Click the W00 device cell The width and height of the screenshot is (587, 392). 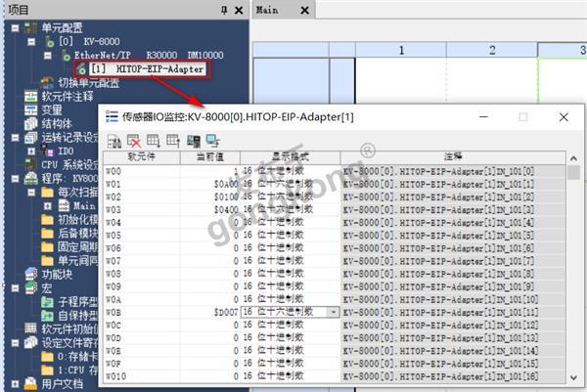tap(142, 171)
